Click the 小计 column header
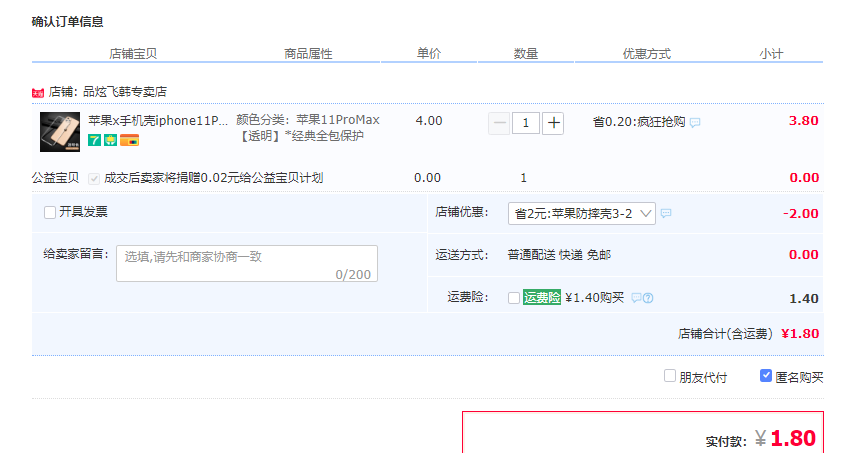Viewport: 846px width, 453px height. point(771,54)
